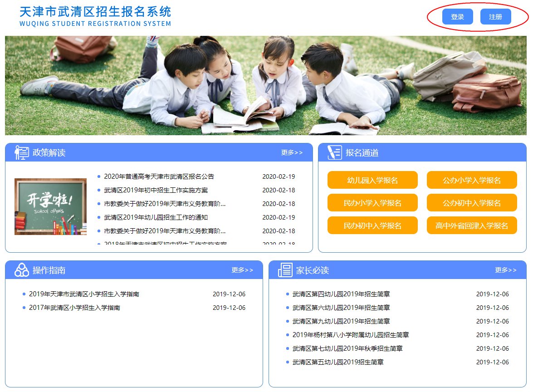The width and height of the screenshot is (533, 392).
Task: Open 武清区第六幼儿园2019年招生简章
Action: (x=341, y=308)
